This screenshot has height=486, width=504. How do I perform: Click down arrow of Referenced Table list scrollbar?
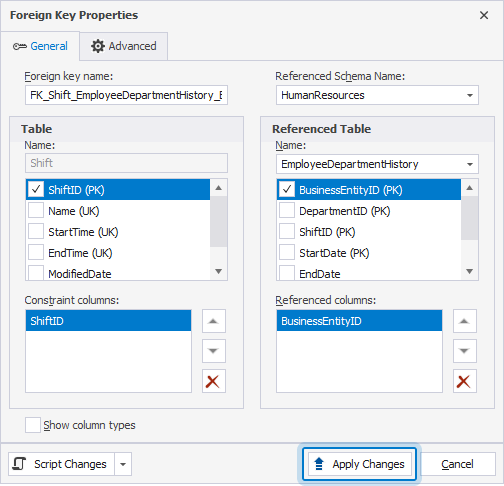470,271
